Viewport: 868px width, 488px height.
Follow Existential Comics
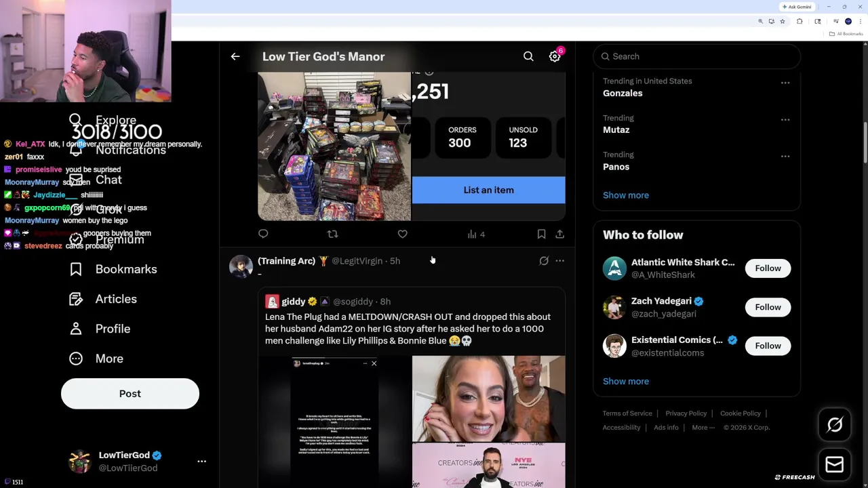(768, 346)
